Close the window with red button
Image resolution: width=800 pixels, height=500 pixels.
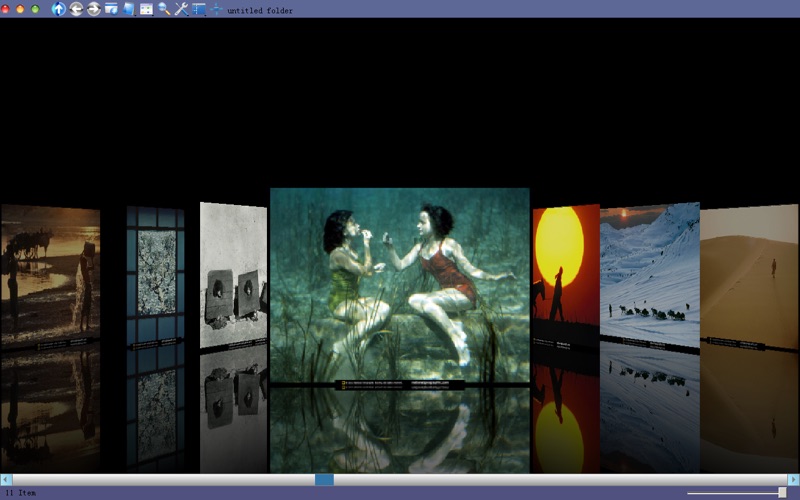[x=5, y=9]
